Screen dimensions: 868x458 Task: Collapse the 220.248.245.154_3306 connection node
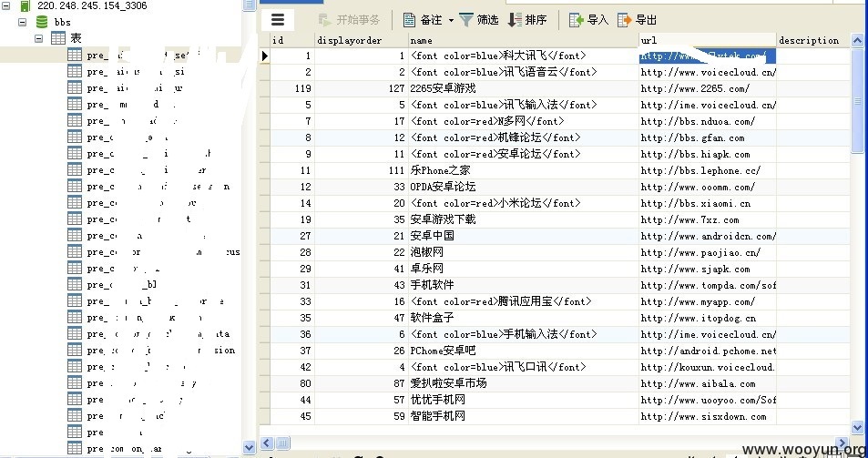6,6
